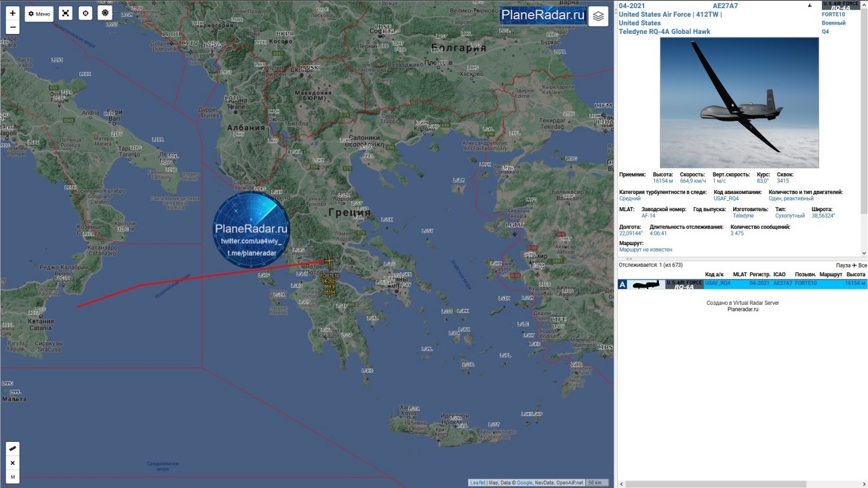This screenshot has width=868, height=488.
Task: Click the Пауза link above the aircraft list
Action: click(x=843, y=265)
